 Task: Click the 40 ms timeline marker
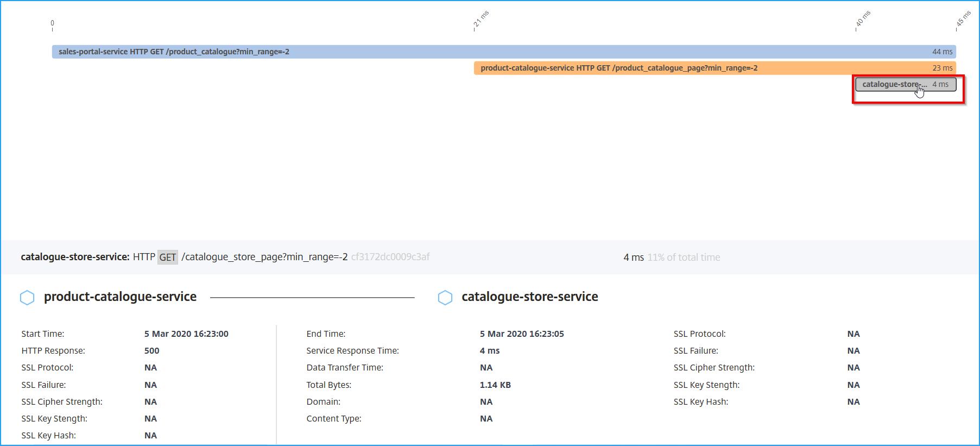862,19
